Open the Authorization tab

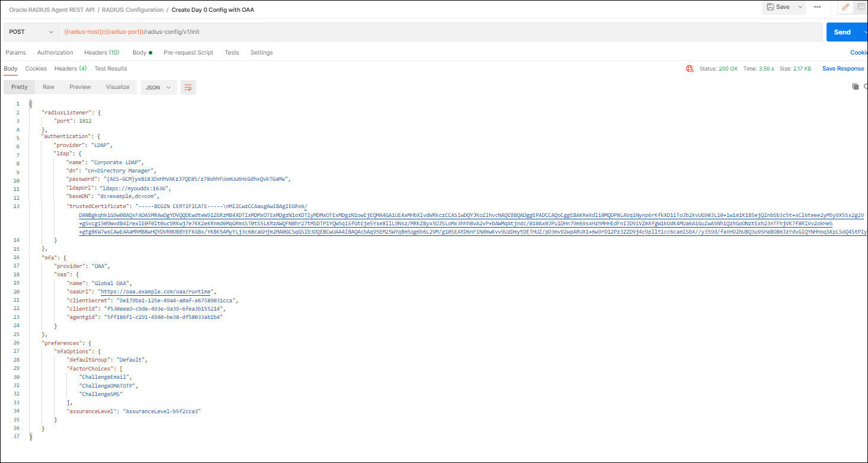(55, 52)
